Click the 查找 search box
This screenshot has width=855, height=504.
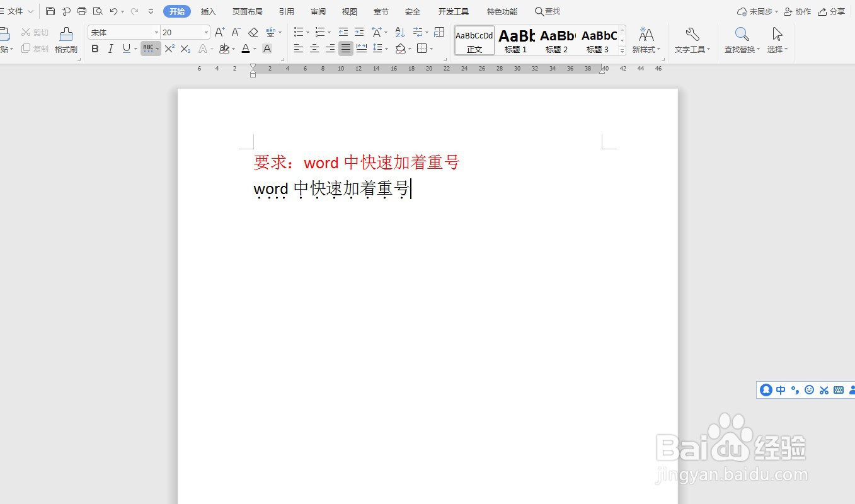point(548,11)
